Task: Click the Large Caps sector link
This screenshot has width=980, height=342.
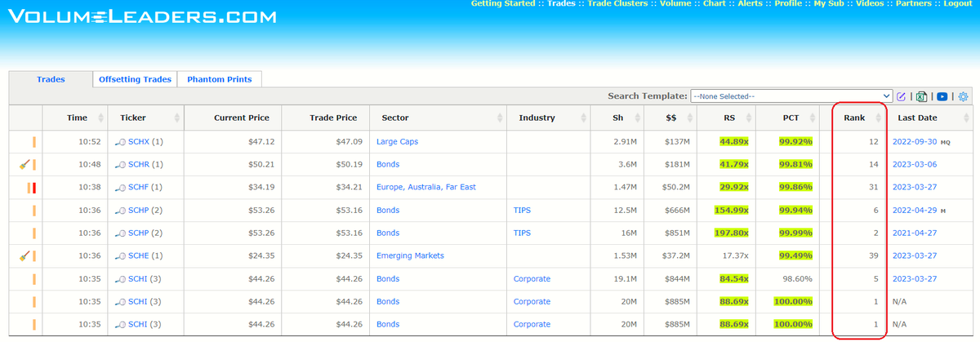Action: point(397,142)
